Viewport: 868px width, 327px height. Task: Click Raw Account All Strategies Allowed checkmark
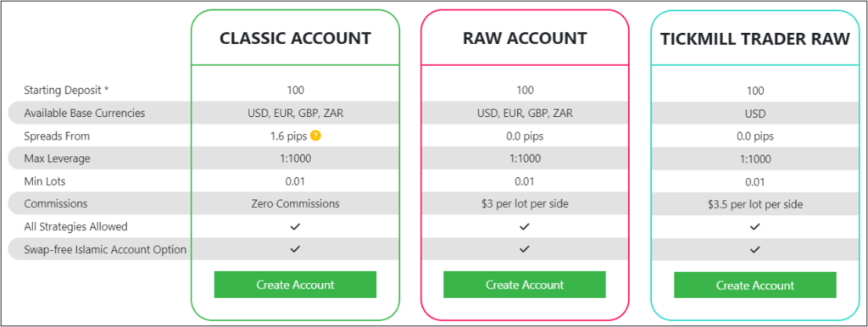[x=525, y=227]
